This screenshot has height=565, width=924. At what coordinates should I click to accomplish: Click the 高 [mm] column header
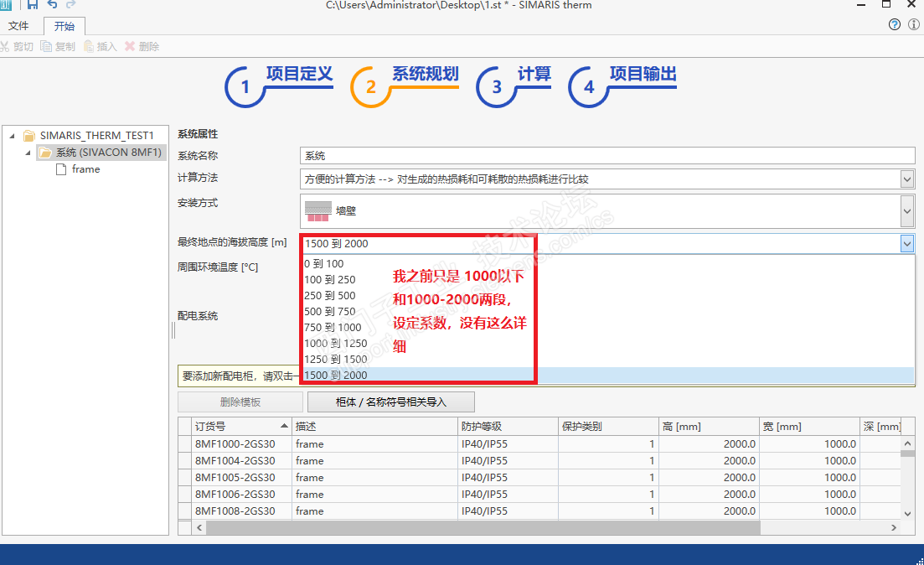[x=709, y=427]
